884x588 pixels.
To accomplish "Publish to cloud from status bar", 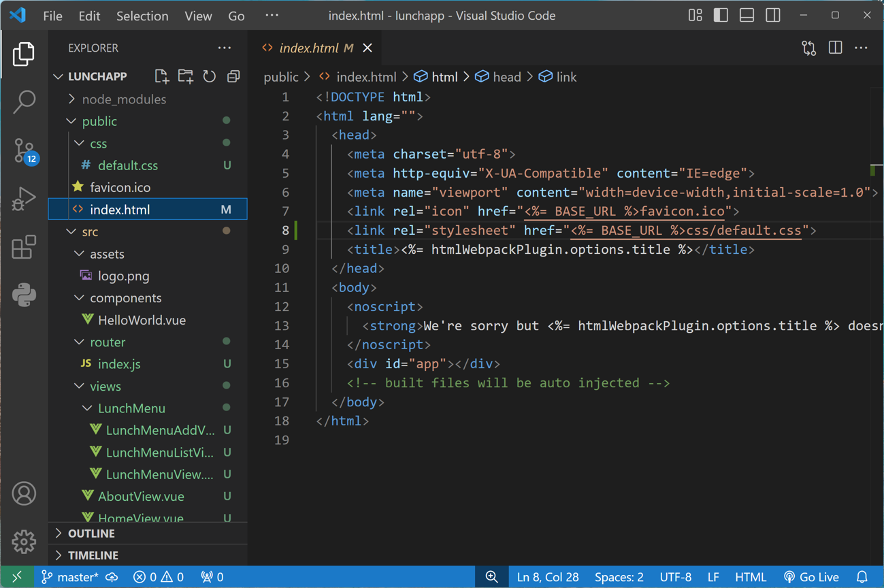I will [112, 577].
